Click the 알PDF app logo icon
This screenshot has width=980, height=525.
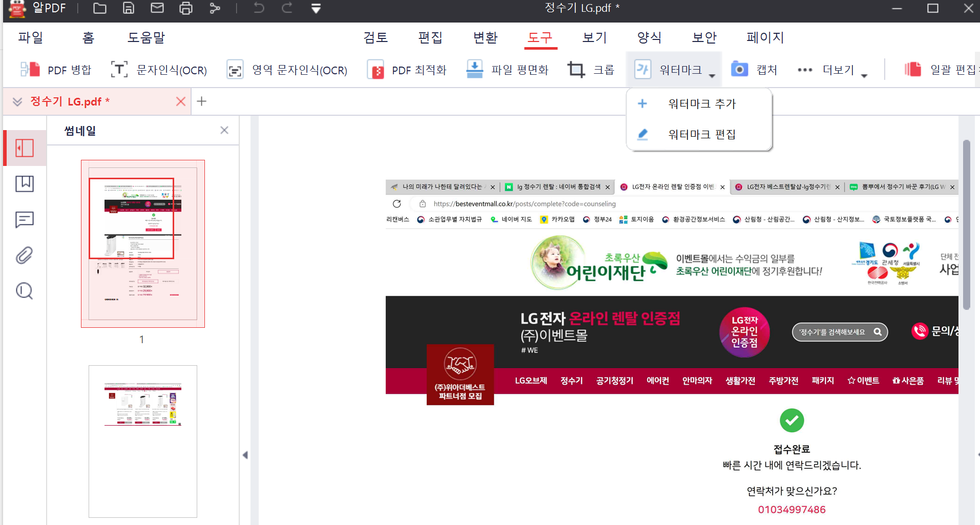pos(17,9)
